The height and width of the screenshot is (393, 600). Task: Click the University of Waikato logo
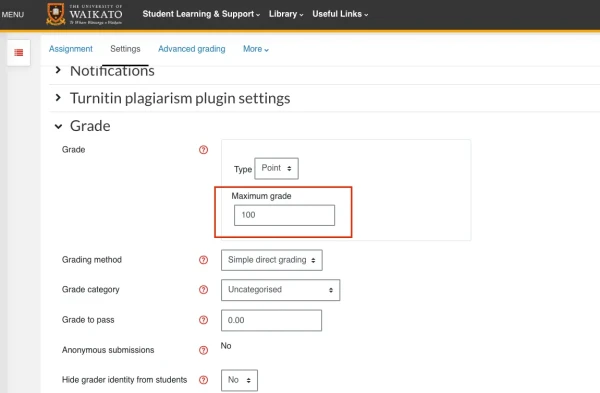coord(84,15)
